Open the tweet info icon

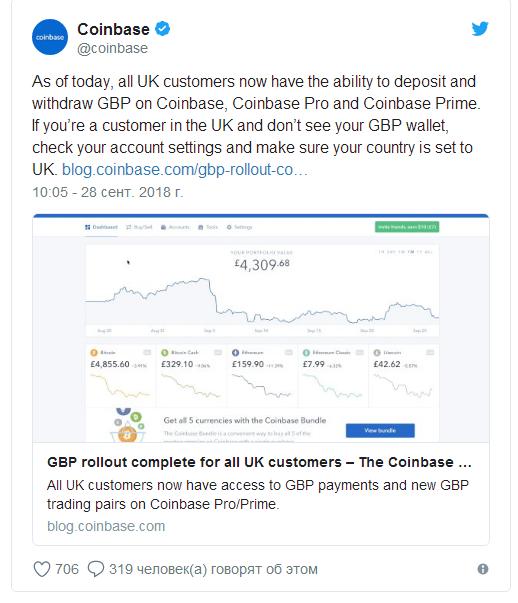coord(483,569)
